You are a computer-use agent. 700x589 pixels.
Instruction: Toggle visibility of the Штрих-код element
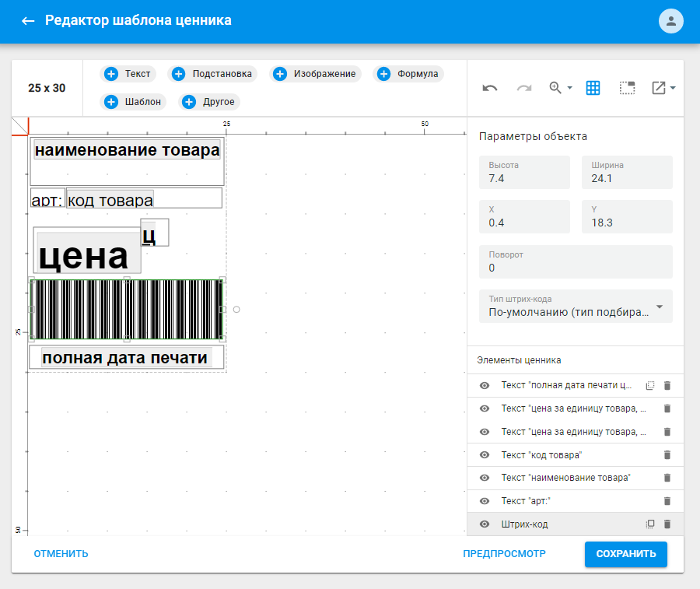(485, 524)
